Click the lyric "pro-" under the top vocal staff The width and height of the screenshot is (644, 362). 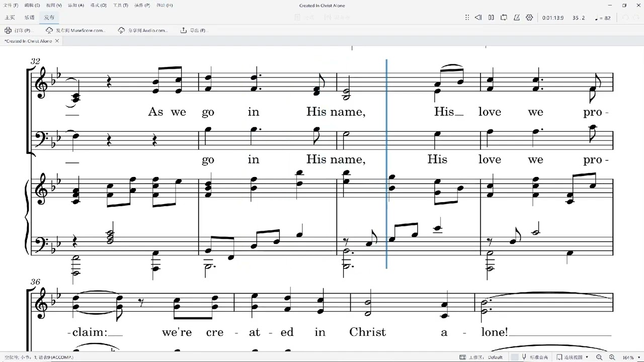tap(596, 113)
